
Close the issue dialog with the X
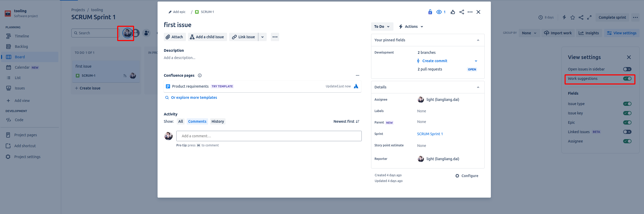pos(478,12)
